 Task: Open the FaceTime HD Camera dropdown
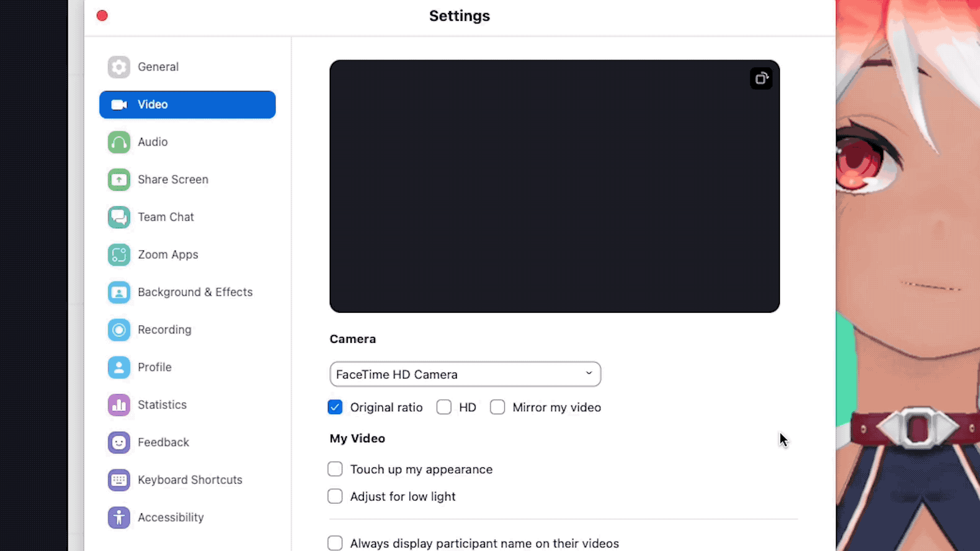point(464,374)
